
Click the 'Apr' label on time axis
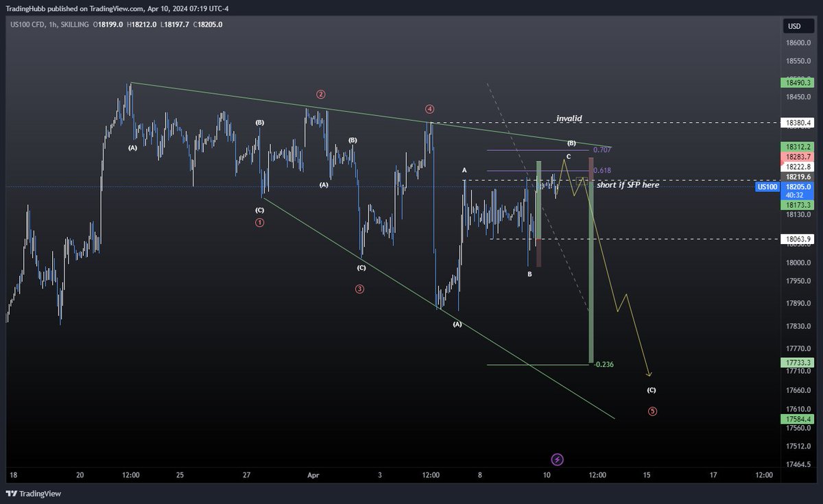click(313, 475)
